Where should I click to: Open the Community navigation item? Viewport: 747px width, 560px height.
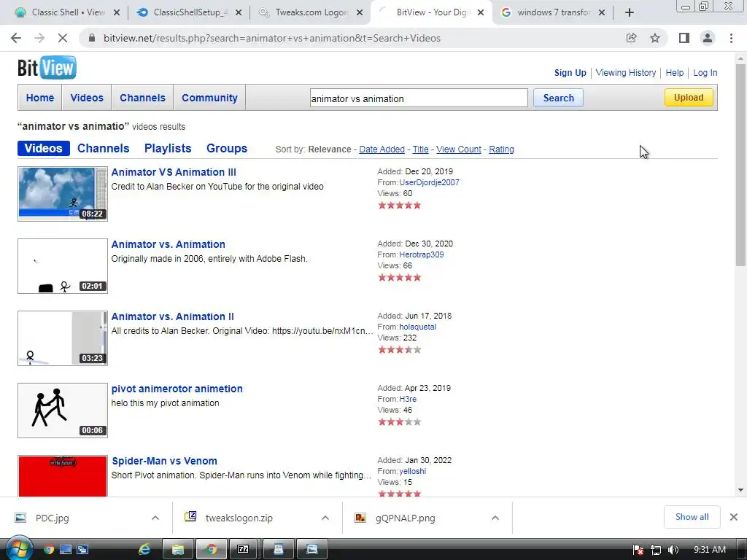[209, 98]
